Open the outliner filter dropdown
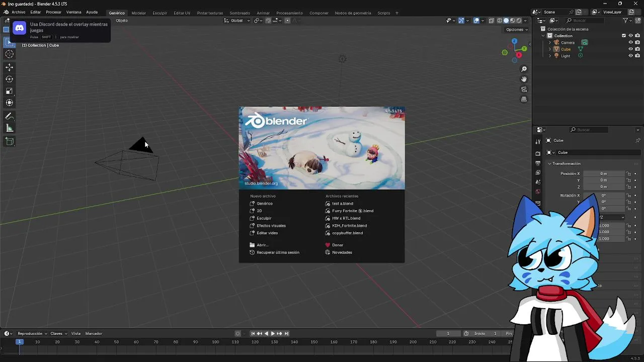 (627, 21)
